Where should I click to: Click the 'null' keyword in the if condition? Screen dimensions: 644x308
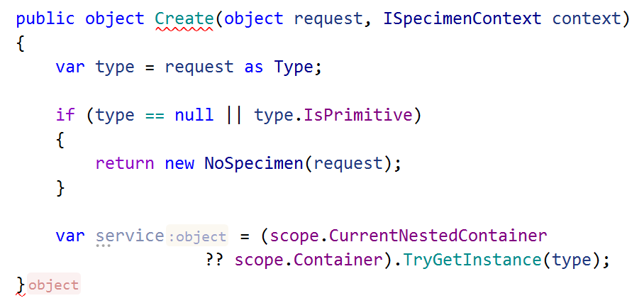point(194,115)
